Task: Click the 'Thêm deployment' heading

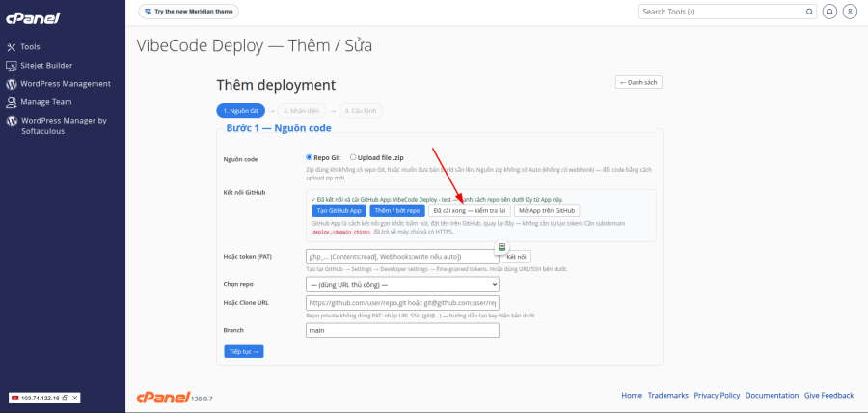Action: (x=276, y=85)
